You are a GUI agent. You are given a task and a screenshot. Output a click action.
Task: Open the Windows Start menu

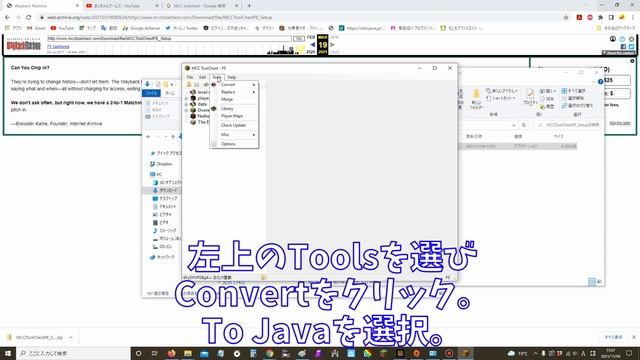(x=8, y=353)
